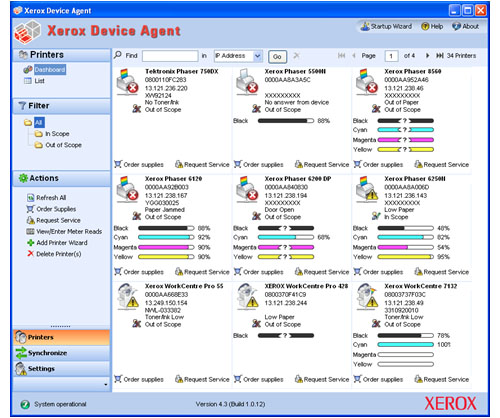Click Black toner bar of Phaser 5500N
Viewport: 500px width, 418px height.
(286, 121)
